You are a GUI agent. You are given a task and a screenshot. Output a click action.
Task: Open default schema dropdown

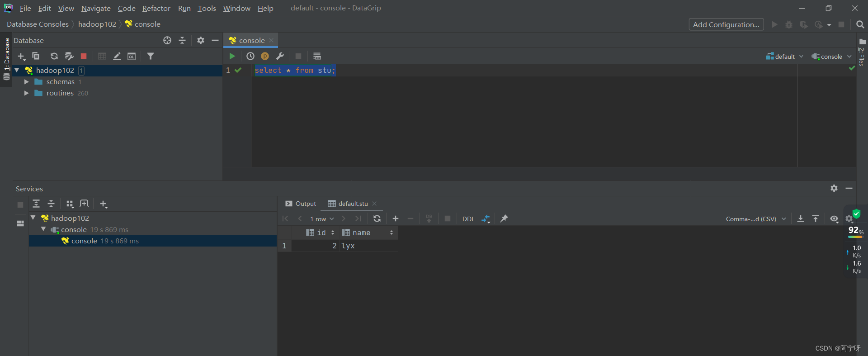pos(784,57)
